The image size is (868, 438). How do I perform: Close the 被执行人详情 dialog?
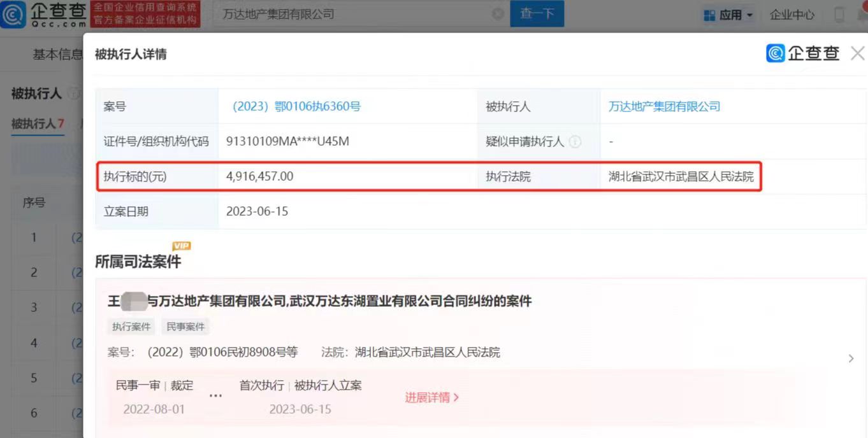(x=857, y=54)
